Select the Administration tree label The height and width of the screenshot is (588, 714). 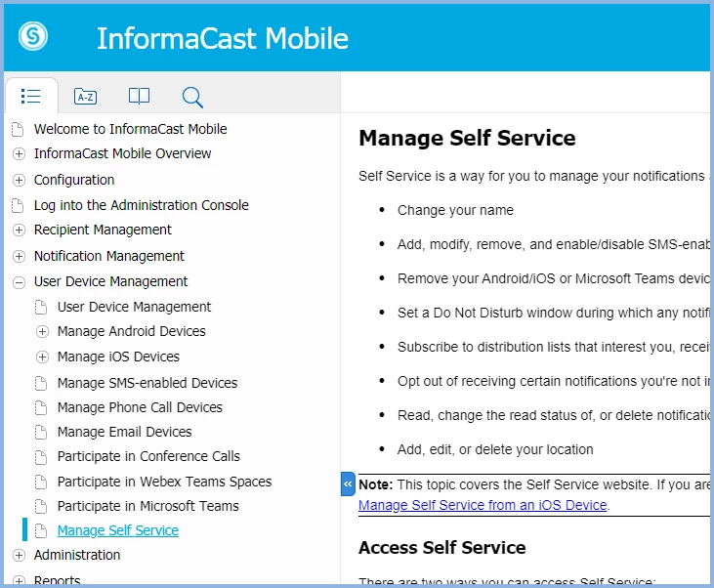(x=77, y=555)
